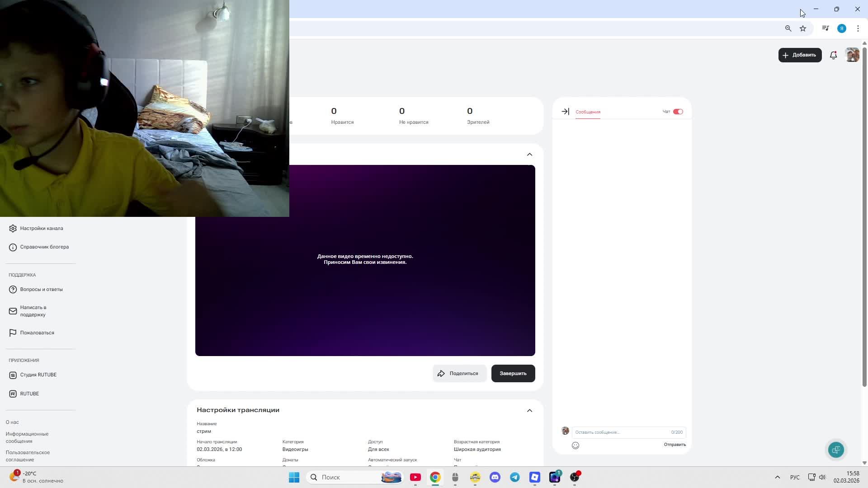868x488 pixels.
Task: Open the user profile avatar at the top right
Action: pyautogui.click(x=852, y=55)
